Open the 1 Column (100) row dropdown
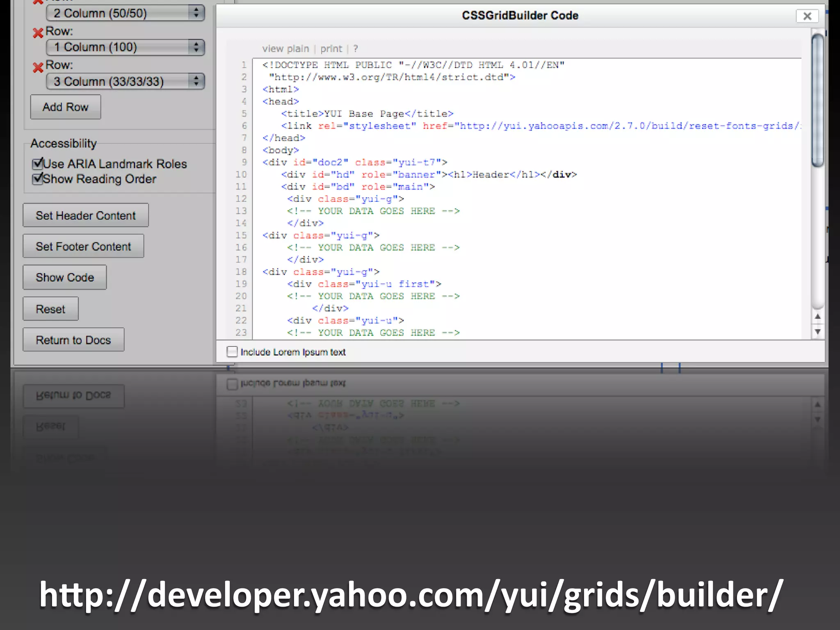This screenshot has width=840, height=630. click(125, 47)
